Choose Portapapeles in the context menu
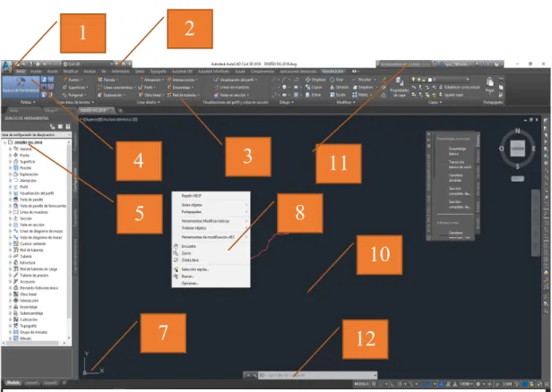 211,212
